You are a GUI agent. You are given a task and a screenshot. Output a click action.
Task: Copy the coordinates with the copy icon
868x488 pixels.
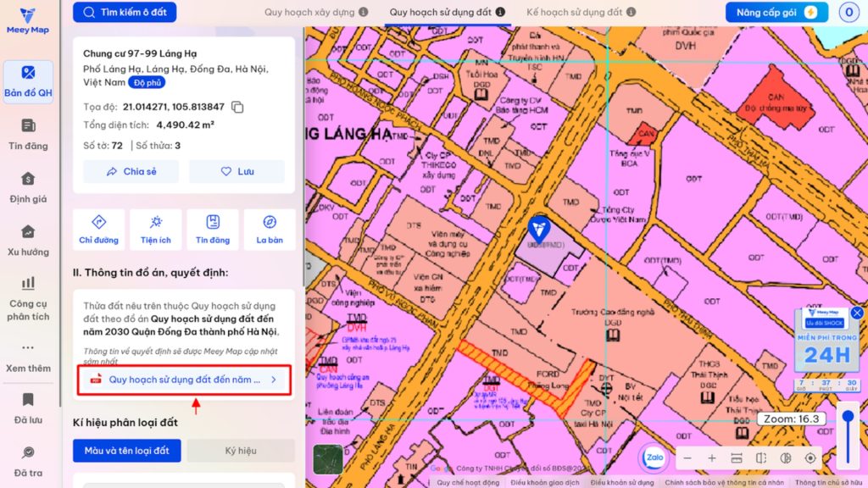[x=238, y=108]
